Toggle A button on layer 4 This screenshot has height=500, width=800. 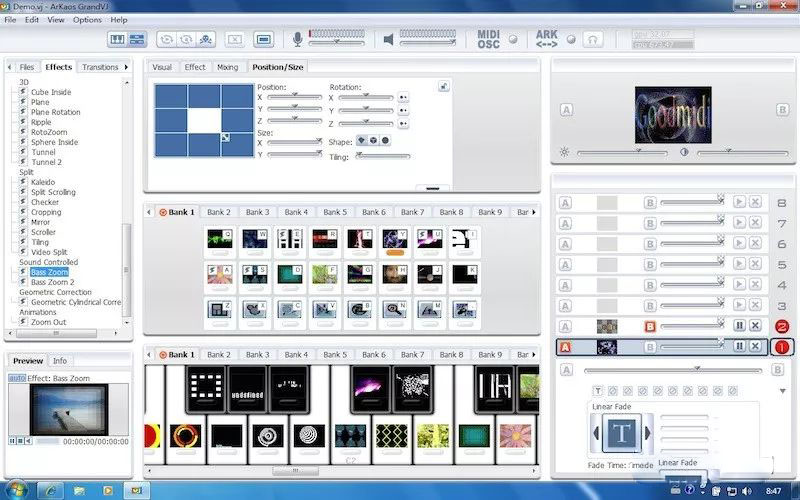click(565, 285)
